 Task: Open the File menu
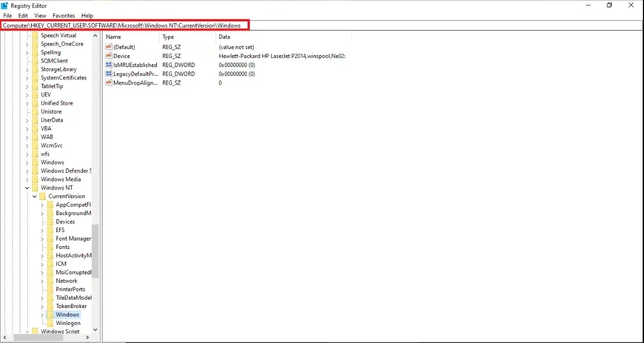coord(7,16)
